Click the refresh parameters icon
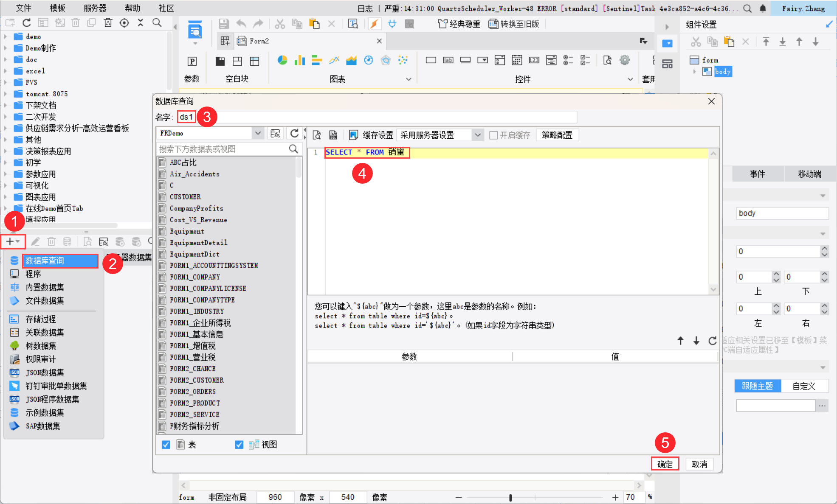This screenshot has width=837, height=504. (x=713, y=341)
